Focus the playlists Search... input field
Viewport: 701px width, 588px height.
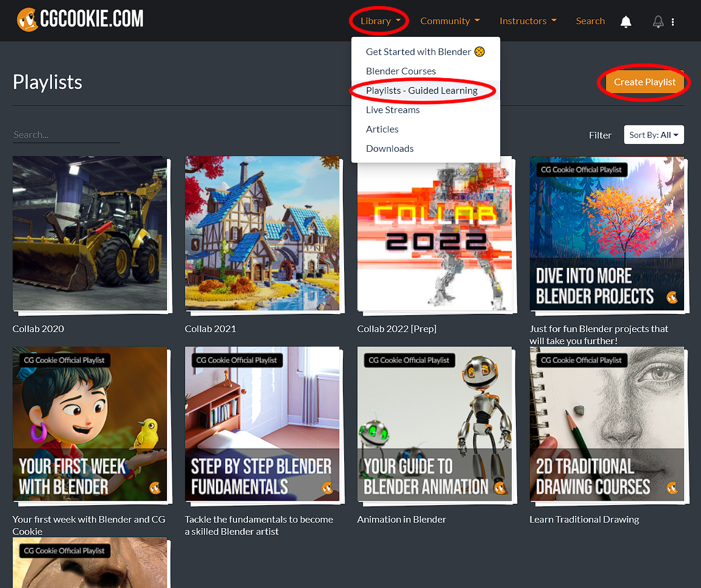pos(66,134)
